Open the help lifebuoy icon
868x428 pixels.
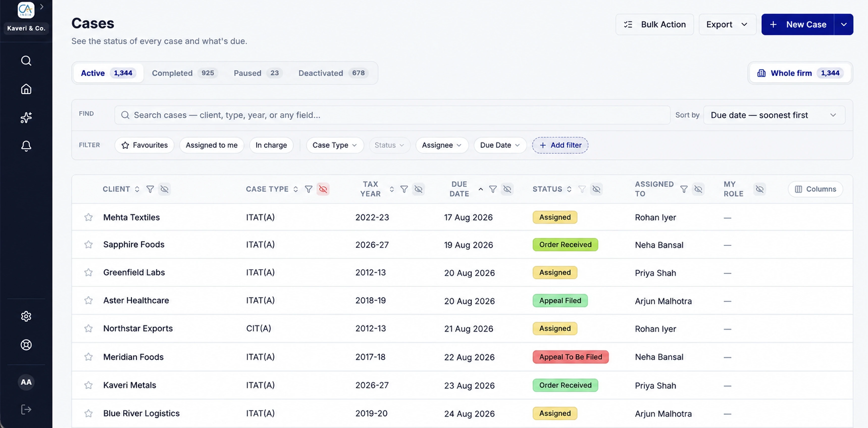(x=26, y=345)
